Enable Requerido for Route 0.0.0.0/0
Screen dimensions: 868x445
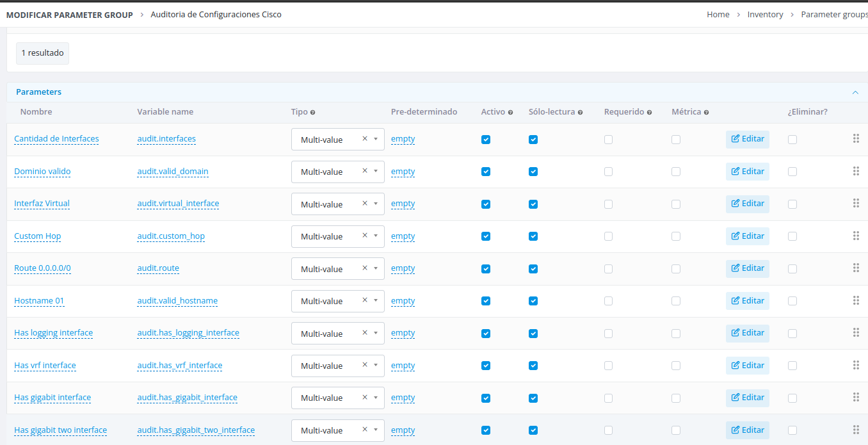coord(608,269)
